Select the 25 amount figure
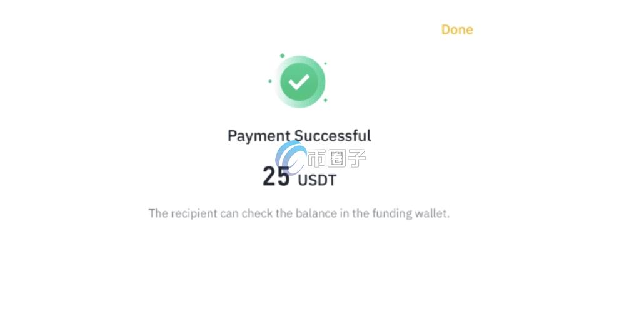 276,177
